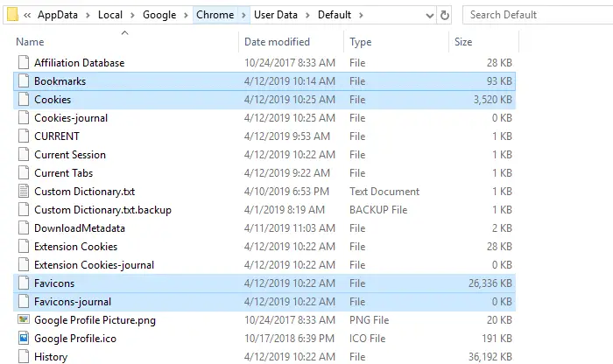
Task: Click the double chevron before AppData
Action: [x=27, y=15]
